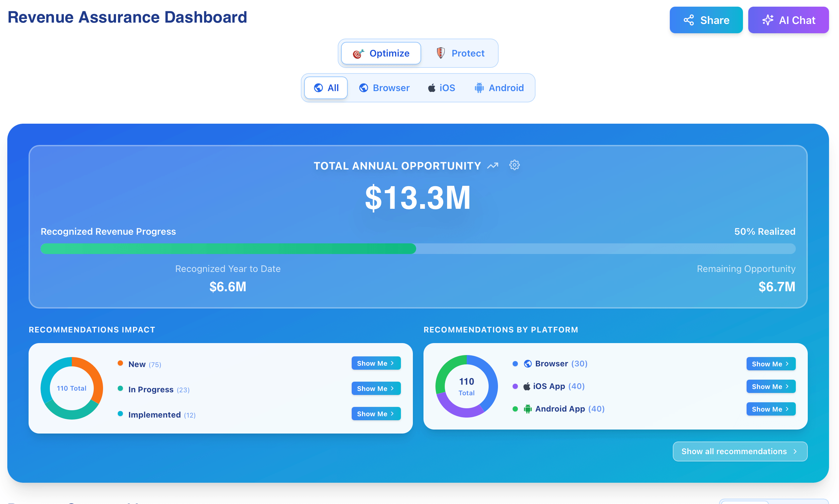Open Show all recommendations
The image size is (839, 504).
[740, 451]
